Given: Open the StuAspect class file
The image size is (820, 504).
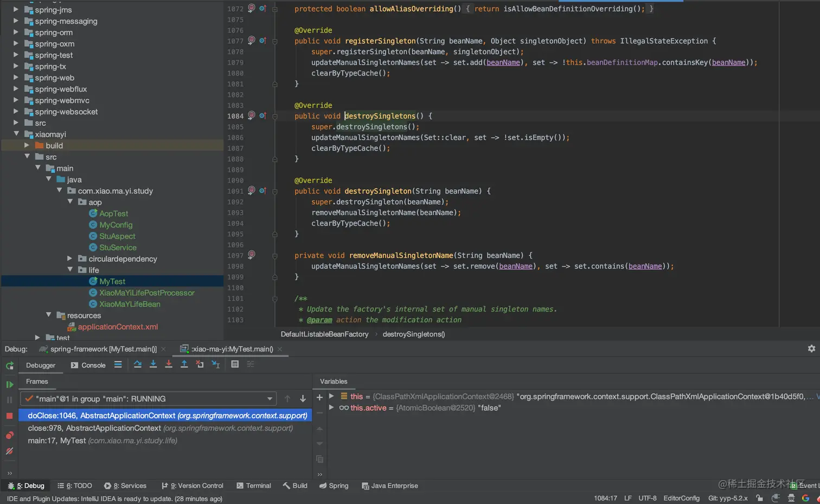Looking at the screenshot, I should (x=117, y=236).
